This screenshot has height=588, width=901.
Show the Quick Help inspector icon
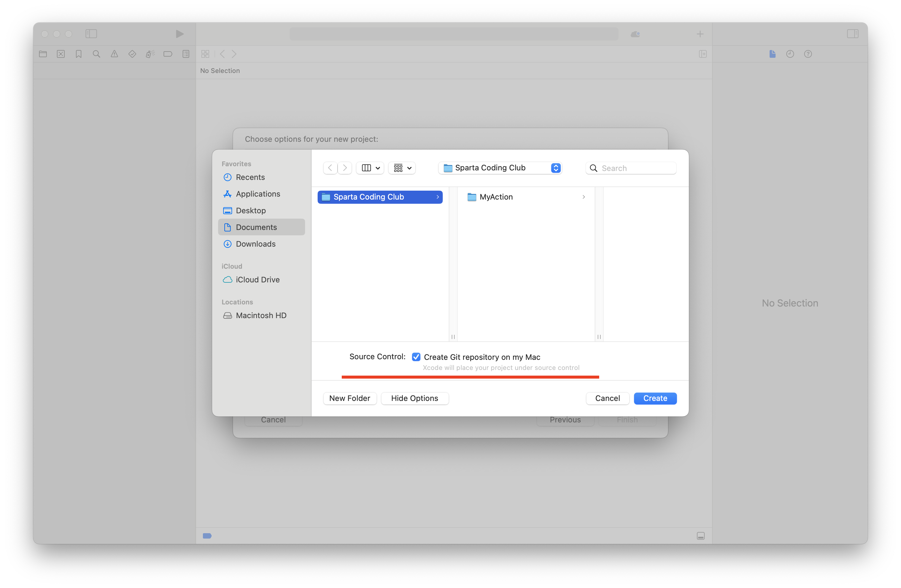click(x=808, y=54)
